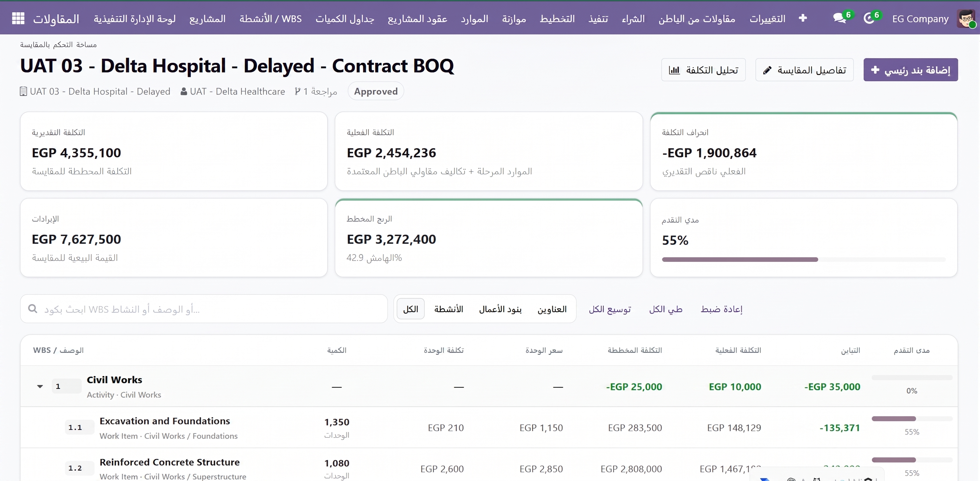Open the مقاولات من الباطن menu
The image size is (980, 481).
click(x=697, y=19)
